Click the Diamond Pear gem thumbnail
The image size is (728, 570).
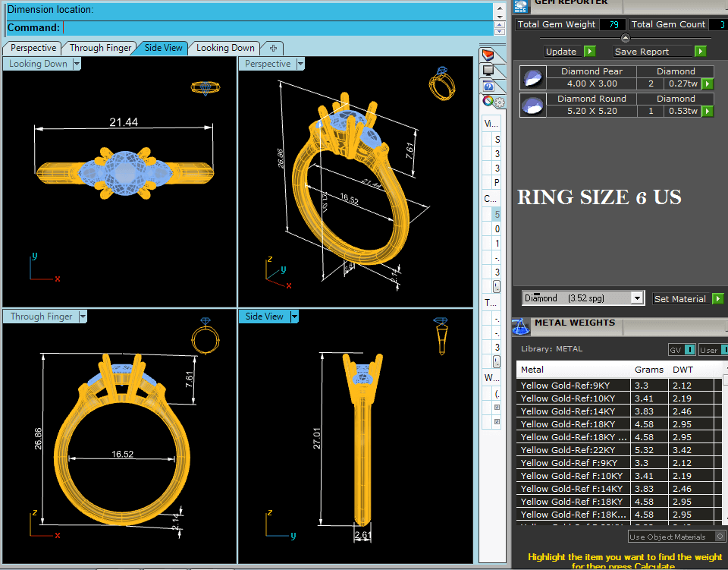pyautogui.click(x=533, y=77)
